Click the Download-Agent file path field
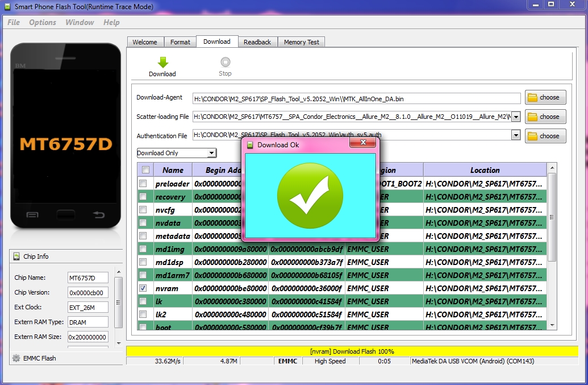Image resolution: width=588 pixels, height=385 pixels. 356,98
